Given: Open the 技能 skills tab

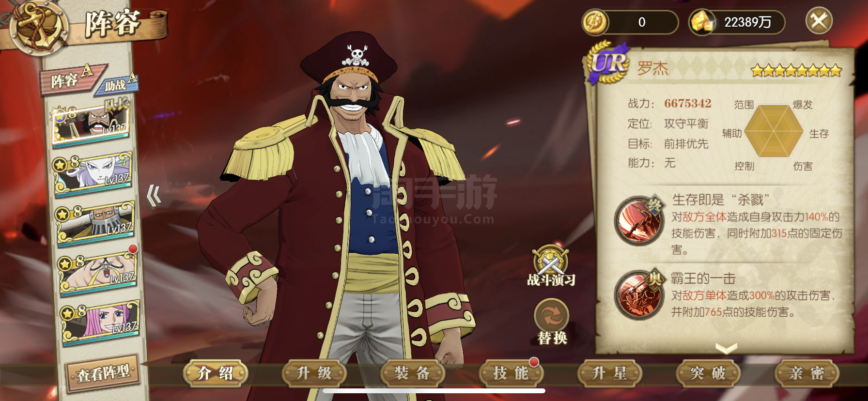Looking at the screenshot, I should point(511,373).
